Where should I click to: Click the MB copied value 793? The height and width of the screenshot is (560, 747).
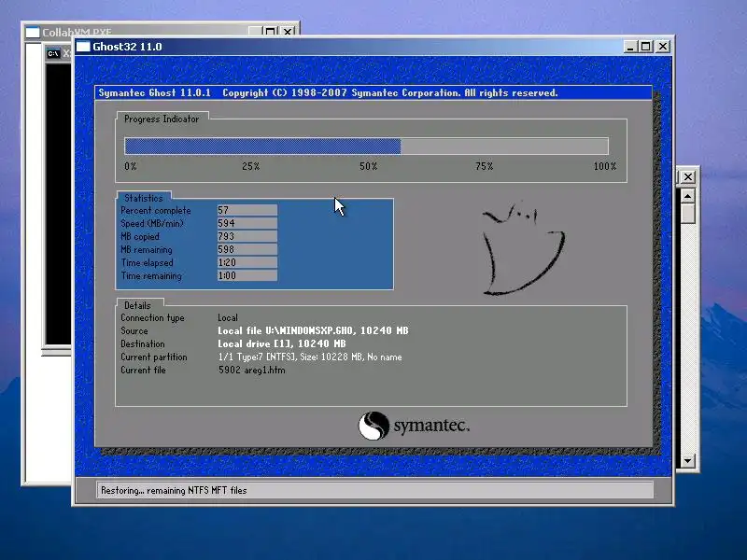click(x=247, y=236)
